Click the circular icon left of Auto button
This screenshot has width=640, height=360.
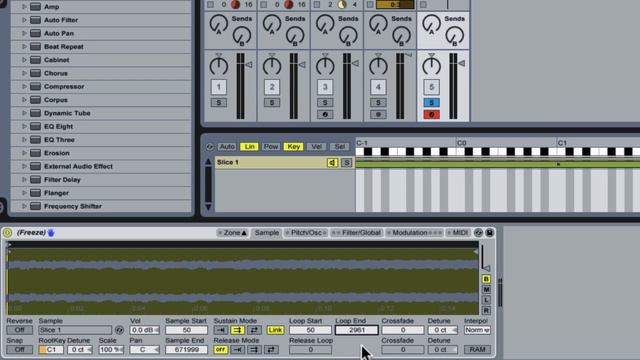(209, 147)
